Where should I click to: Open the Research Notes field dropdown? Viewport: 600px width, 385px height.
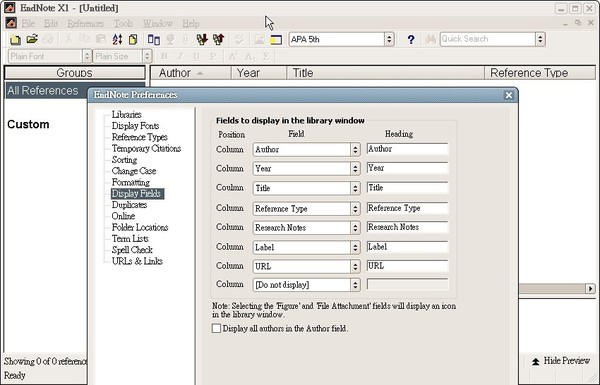click(x=355, y=228)
